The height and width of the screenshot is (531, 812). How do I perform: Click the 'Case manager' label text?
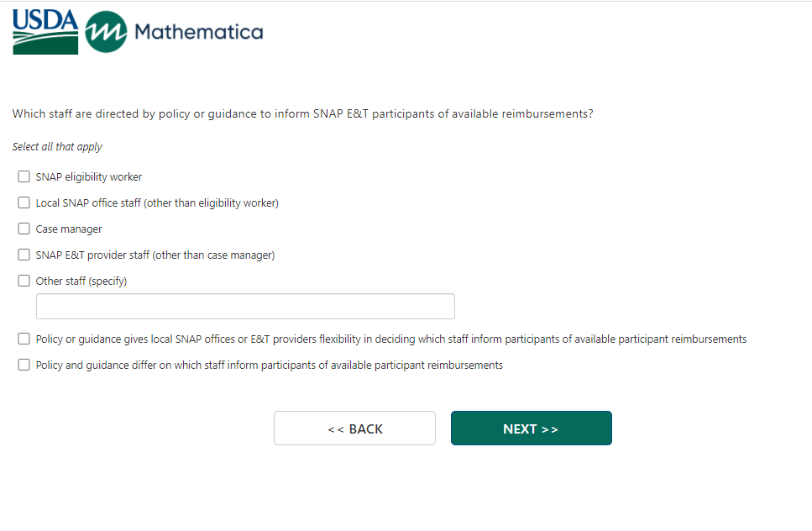click(69, 229)
